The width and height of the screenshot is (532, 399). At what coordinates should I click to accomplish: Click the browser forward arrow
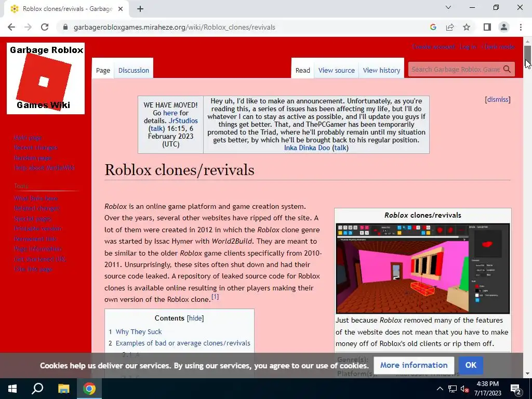click(28, 27)
